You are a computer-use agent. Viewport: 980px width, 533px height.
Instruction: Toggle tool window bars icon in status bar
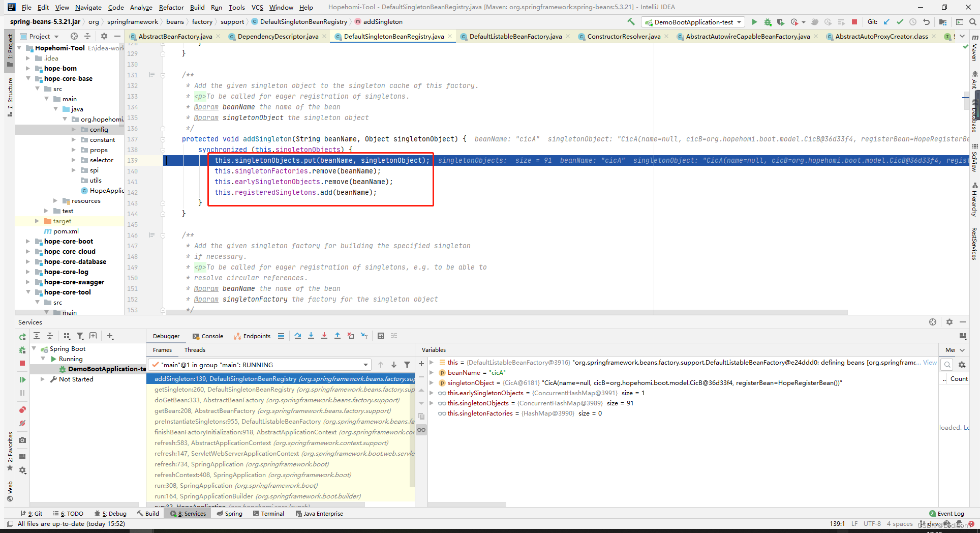point(10,524)
